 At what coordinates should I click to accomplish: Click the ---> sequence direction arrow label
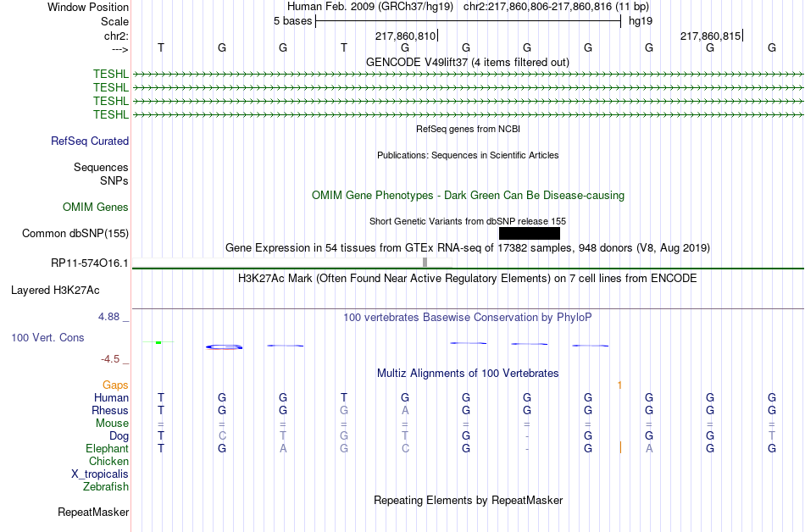[x=119, y=49]
